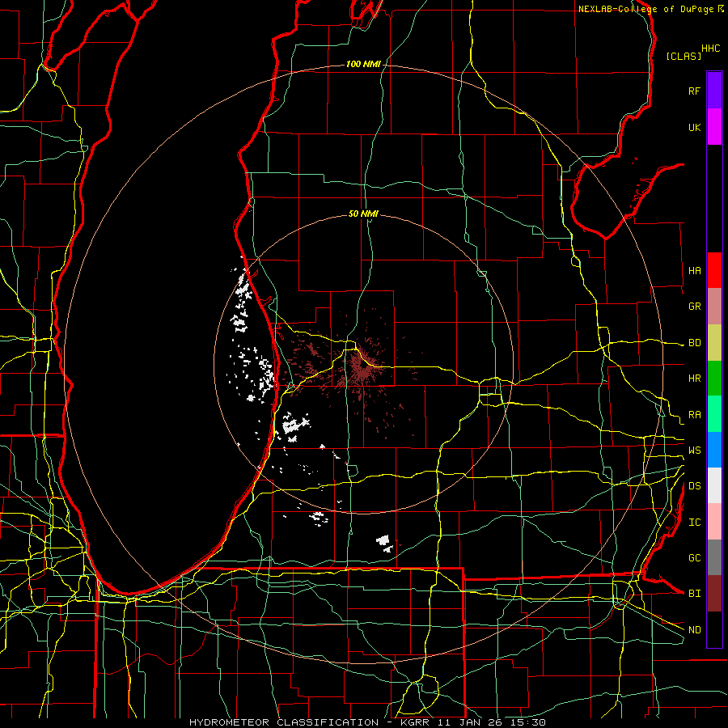Screen dimensions: 728x728
Task: Select the GR dusty-pink legend swatch
Action: pyautogui.click(x=714, y=307)
